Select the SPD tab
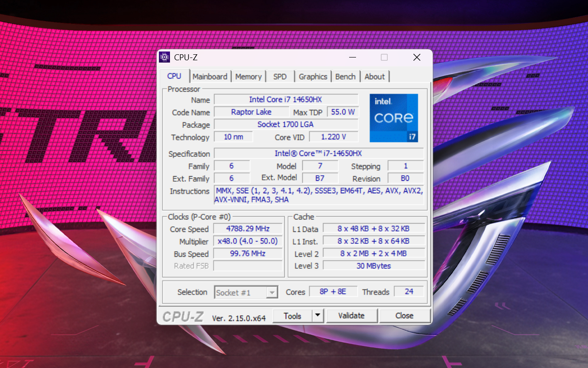588x368 pixels. pyautogui.click(x=280, y=77)
